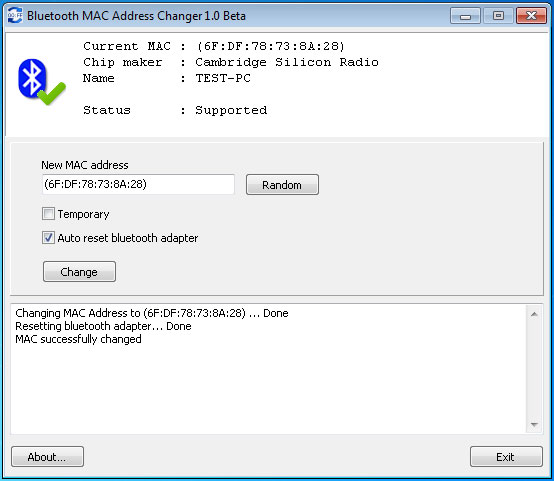Maximize the MAC Address Changer window
This screenshot has height=481, width=554.
[x=498, y=16]
